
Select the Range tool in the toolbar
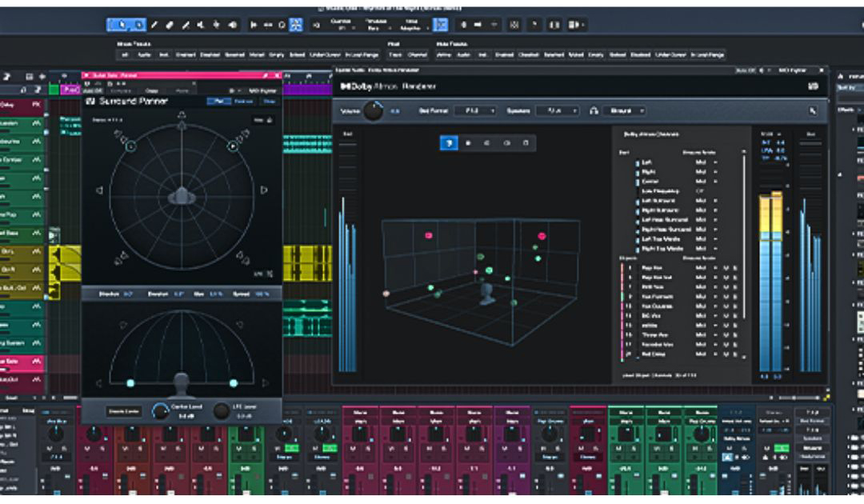139,25
